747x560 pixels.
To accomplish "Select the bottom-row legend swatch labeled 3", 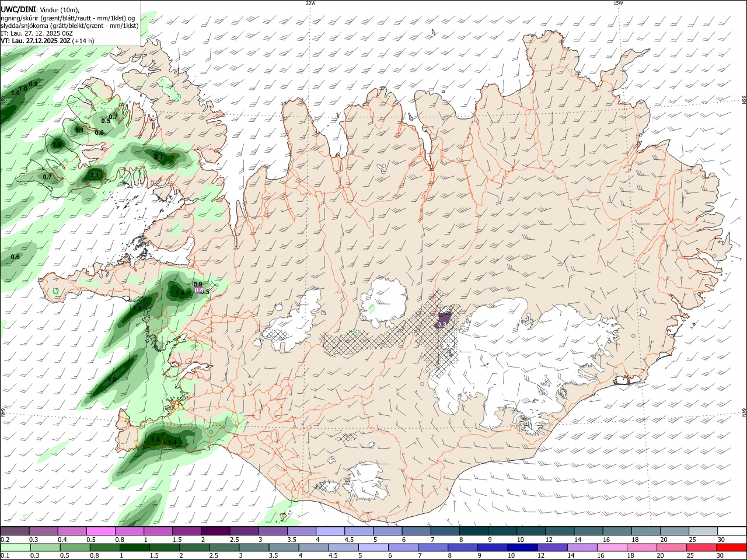I will tap(254, 547).
